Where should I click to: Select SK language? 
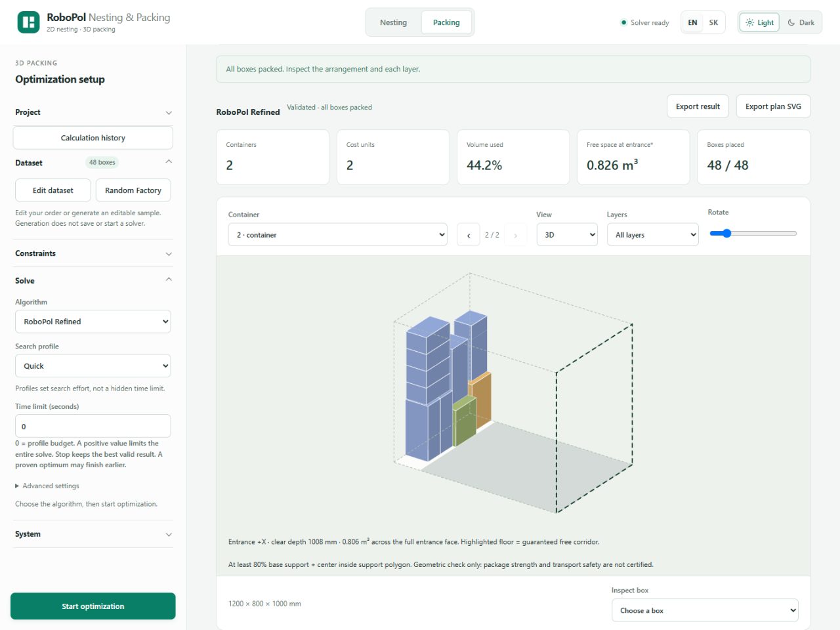click(713, 22)
